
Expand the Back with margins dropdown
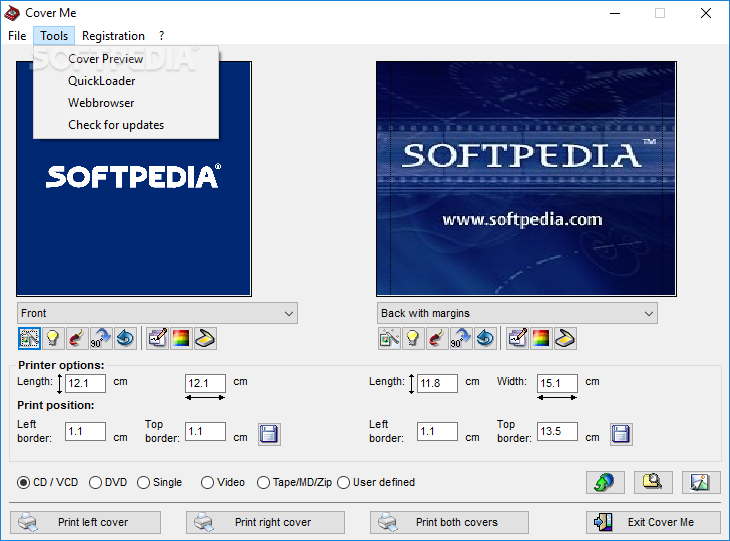[517, 313]
